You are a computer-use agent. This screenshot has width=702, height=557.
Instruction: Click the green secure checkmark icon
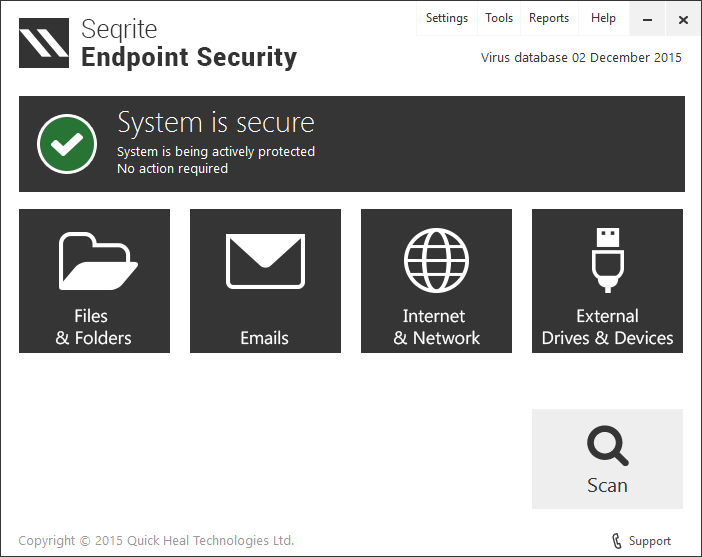tap(67, 144)
